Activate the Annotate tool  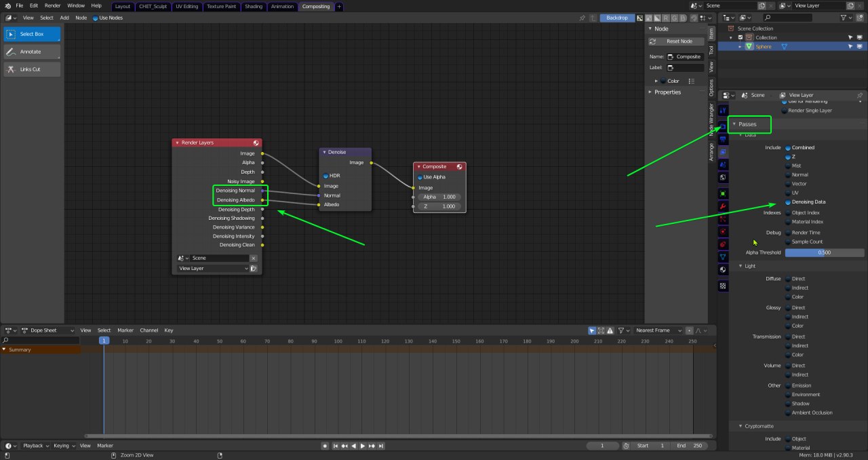[32, 52]
